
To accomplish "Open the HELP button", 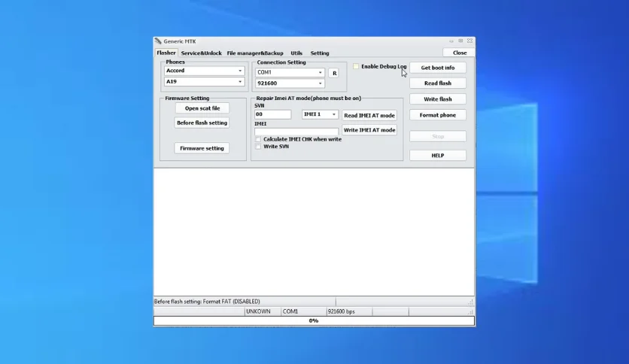I will 438,156.
